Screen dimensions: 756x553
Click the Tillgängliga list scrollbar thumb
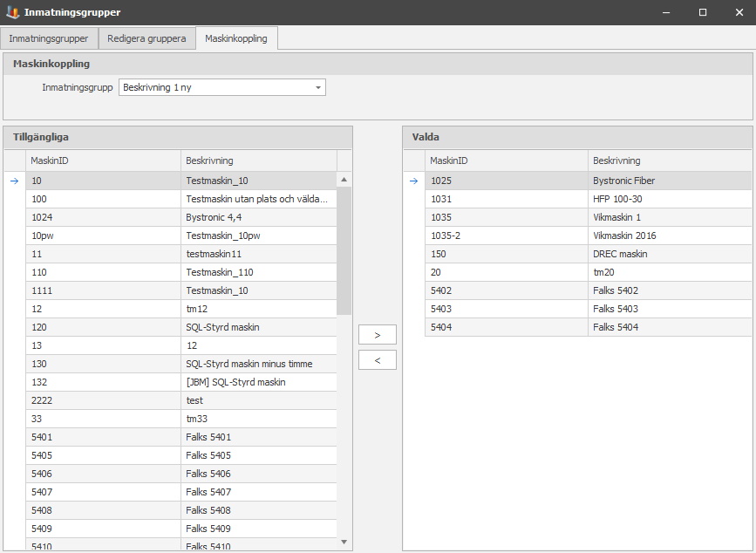pyautogui.click(x=344, y=251)
